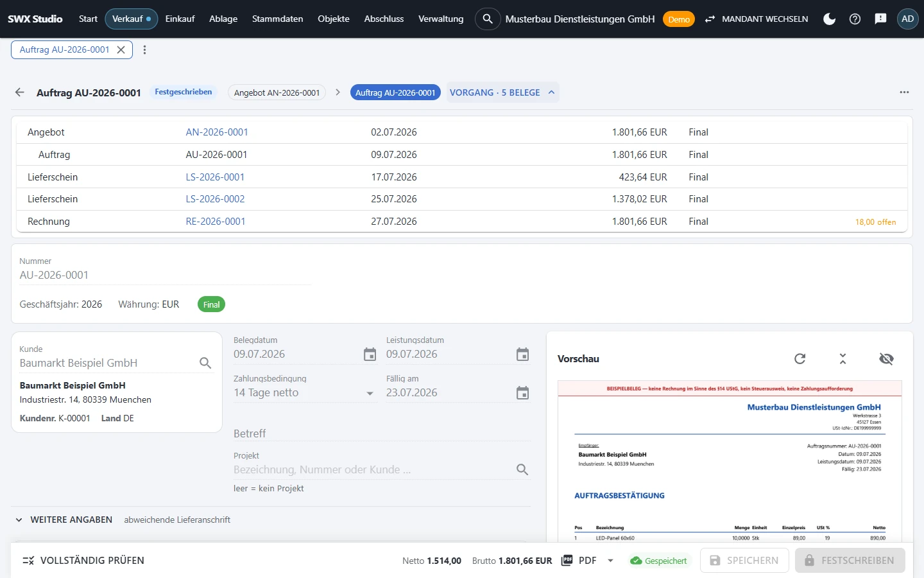Screen dimensions: 924x578
Task: Open the global search icon
Action: tap(488, 19)
